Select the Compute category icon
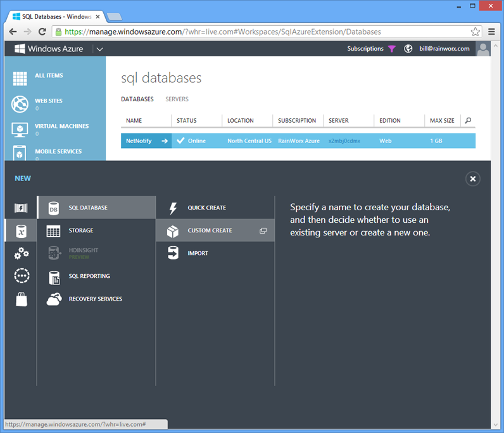Screen dimensions: 504x433 tap(21, 208)
